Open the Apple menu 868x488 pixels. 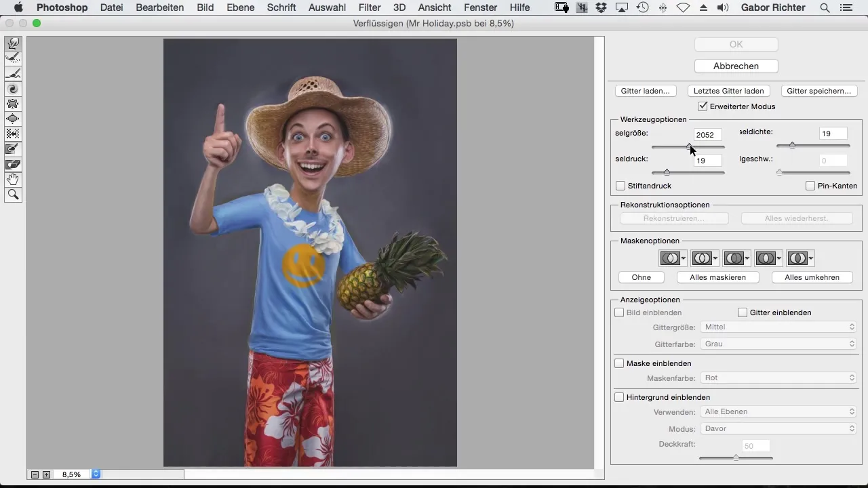click(x=18, y=8)
